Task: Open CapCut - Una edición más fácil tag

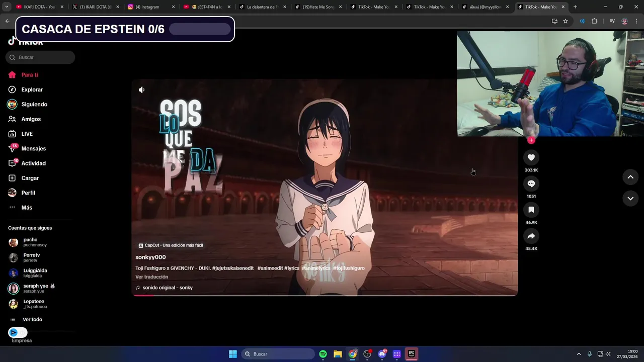Action: [171, 245]
